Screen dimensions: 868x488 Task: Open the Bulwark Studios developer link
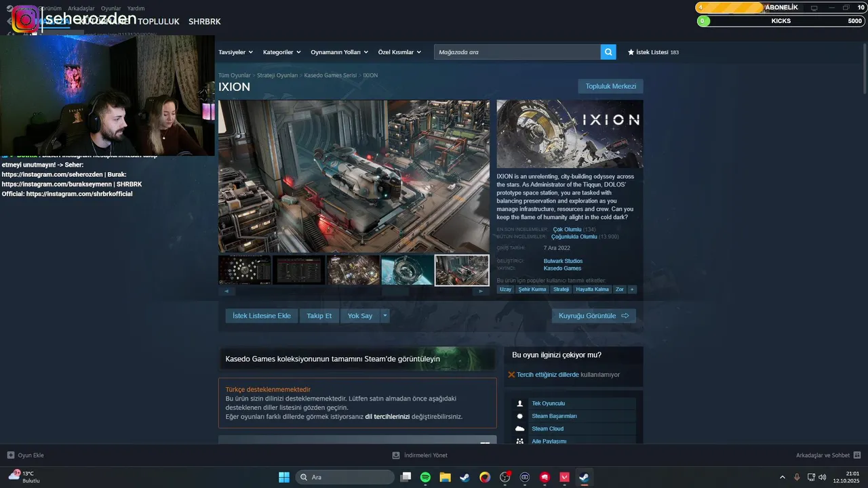click(563, 261)
